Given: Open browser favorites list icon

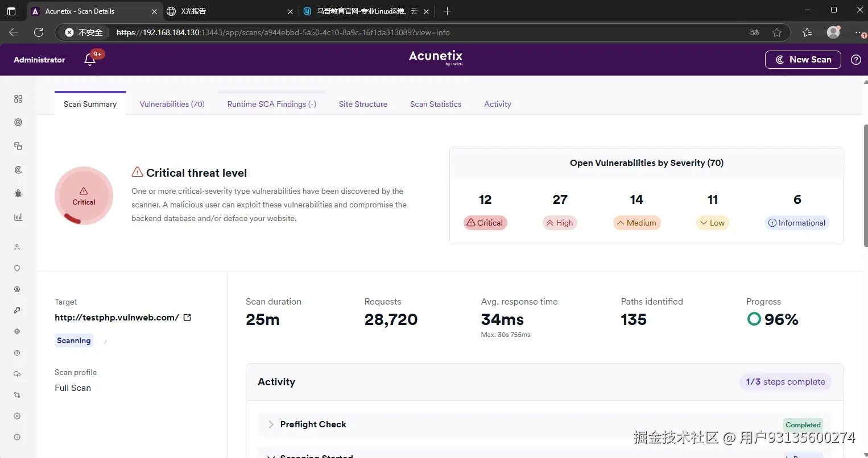Looking at the screenshot, I should 807,32.
